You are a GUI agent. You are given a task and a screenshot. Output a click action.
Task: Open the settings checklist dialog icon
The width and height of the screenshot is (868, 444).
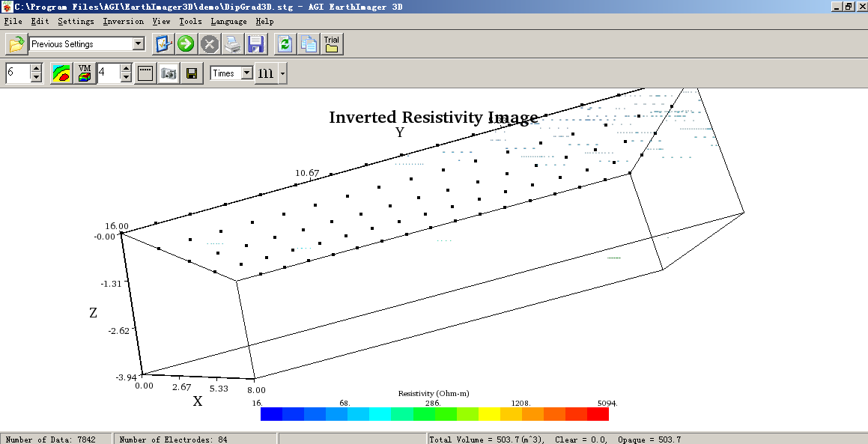pos(163,43)
